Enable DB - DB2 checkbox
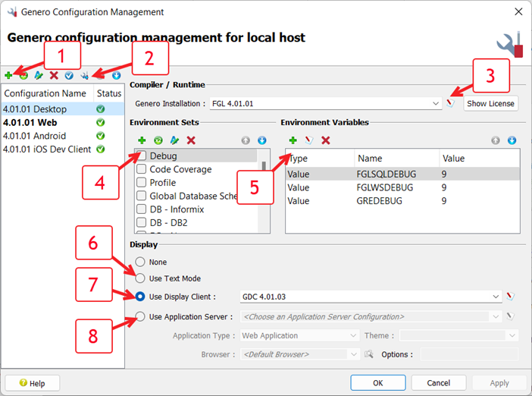The height and width of the screenshot is (396, 532). (x=141, y=222)
